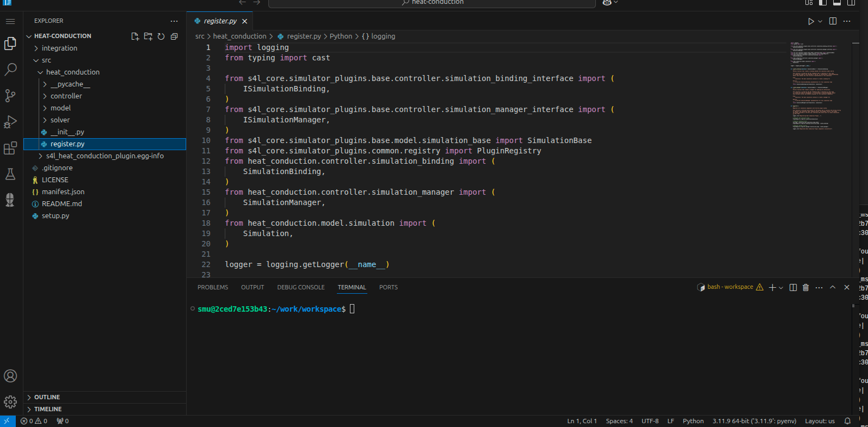Open the Search view in activity bar
Image resolution: width=868 pixels, height=427 pixels.
10,70
